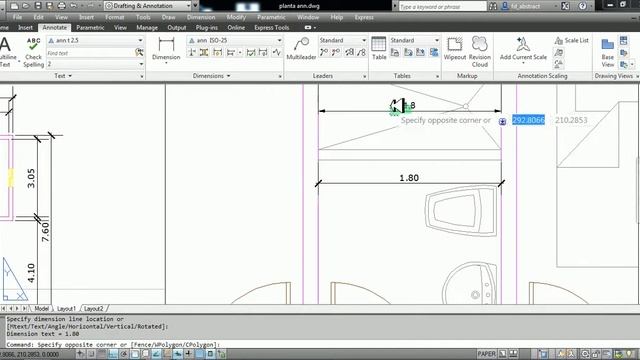The image size is (640, 360).
Task: Open the text height dropdown showing 2
Action: pos(96,64)
